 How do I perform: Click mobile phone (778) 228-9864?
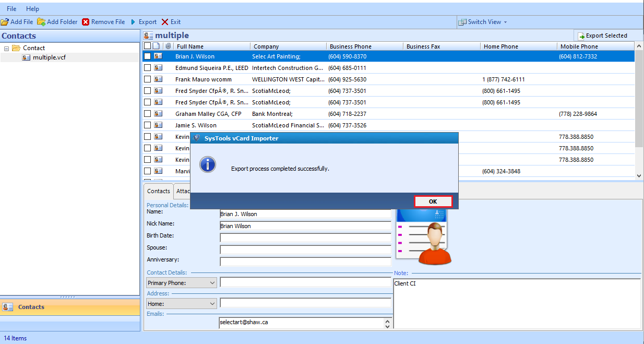tap(578, 114)
